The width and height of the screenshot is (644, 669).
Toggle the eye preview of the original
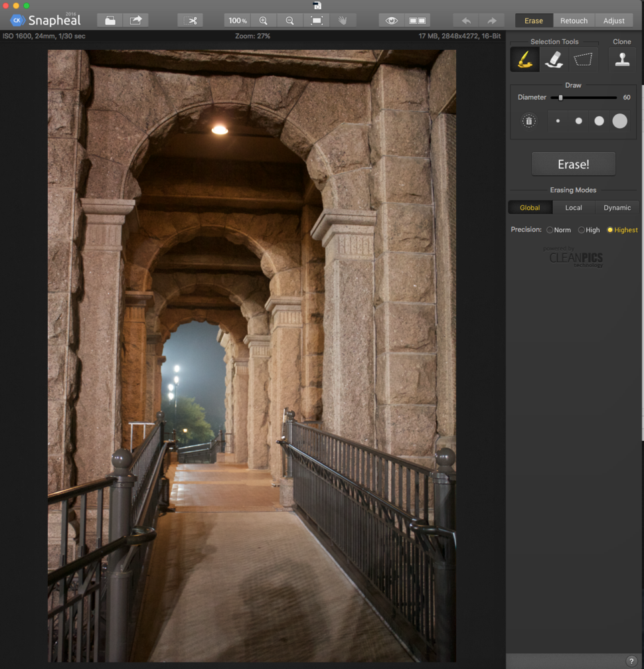coord(391,21)
